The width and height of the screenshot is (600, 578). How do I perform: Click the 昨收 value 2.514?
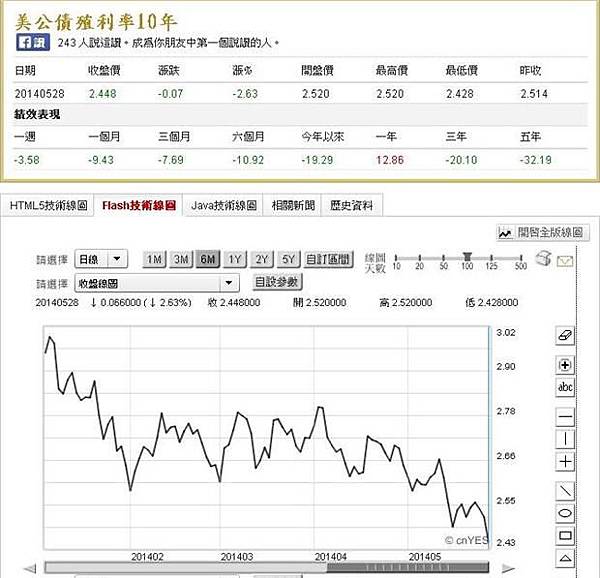pyautogui.click(x=534, y=94)
